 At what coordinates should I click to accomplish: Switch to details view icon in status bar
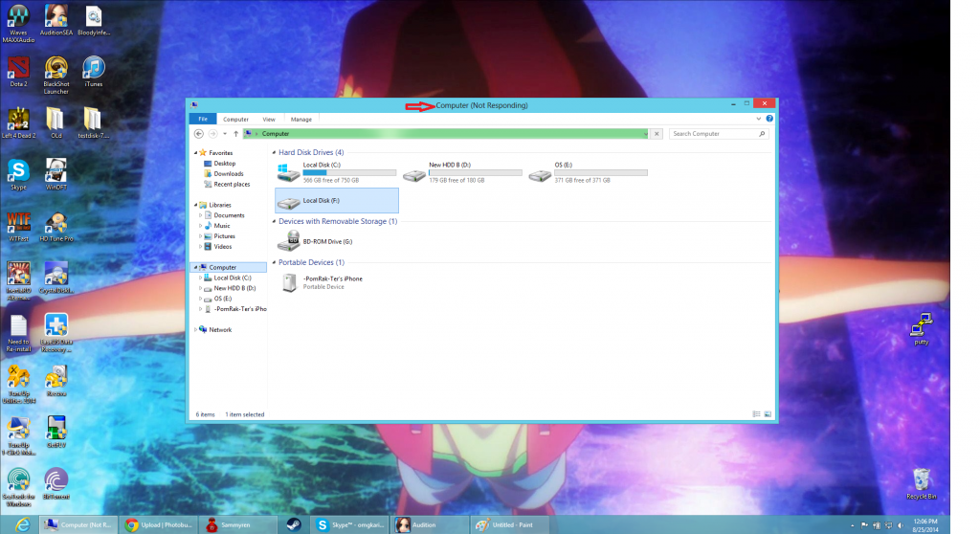point(756,414)
